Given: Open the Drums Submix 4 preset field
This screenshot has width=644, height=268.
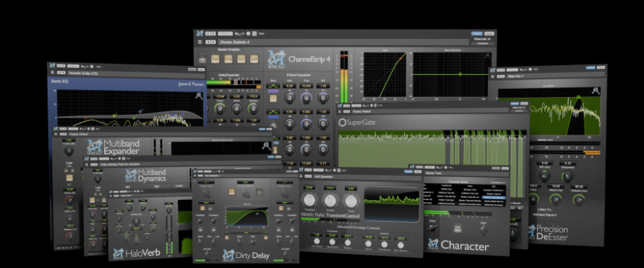Looking at the screenshot, I should (x=343, y=42).
